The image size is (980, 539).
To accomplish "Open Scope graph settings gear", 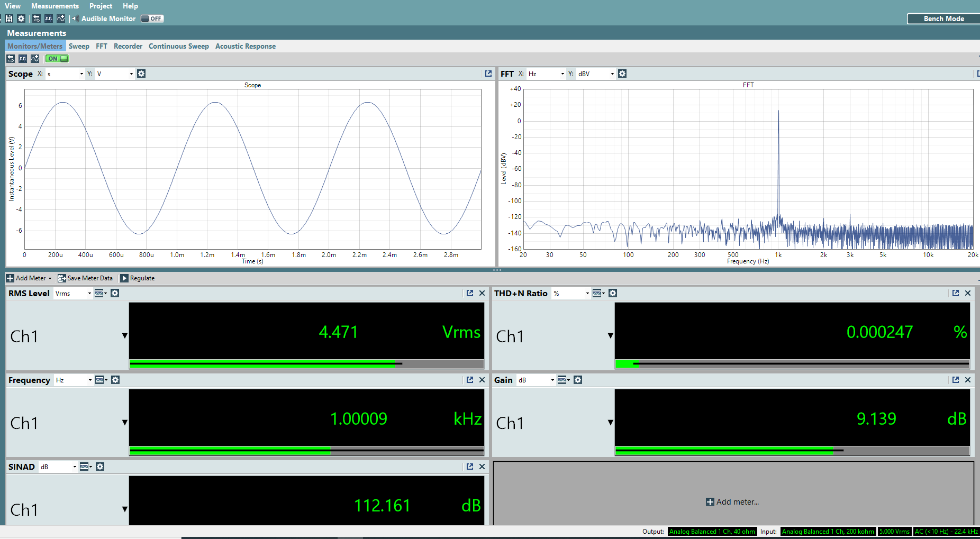I will coord(141,74).
